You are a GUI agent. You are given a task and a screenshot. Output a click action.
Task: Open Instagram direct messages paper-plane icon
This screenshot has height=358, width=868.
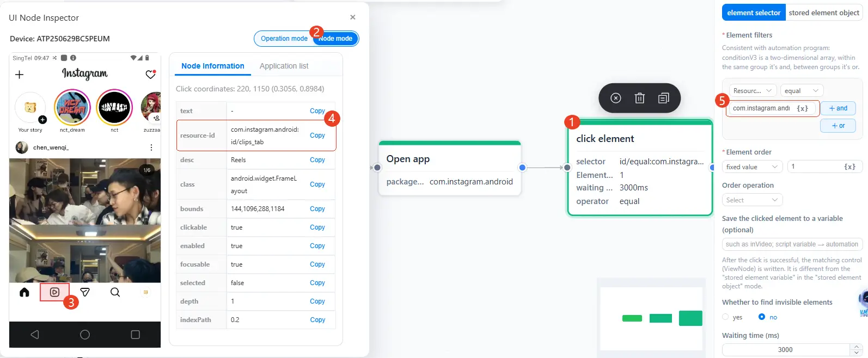[85, 292]
